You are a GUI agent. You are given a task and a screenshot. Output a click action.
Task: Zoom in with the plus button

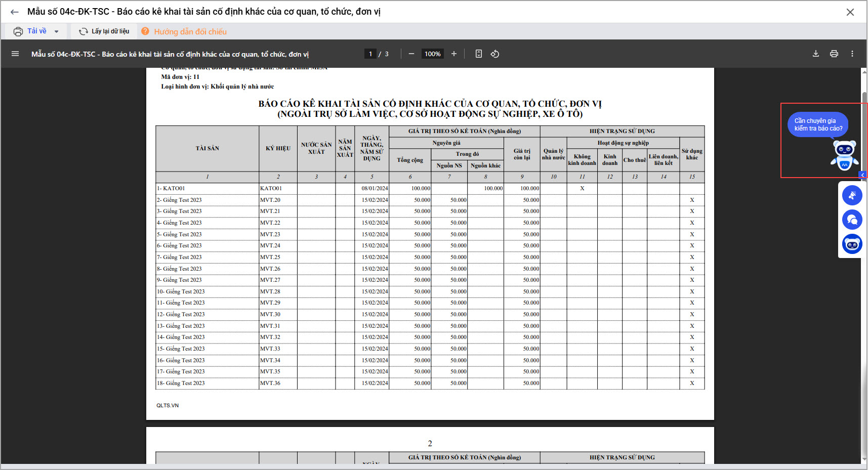pos(454,54)
